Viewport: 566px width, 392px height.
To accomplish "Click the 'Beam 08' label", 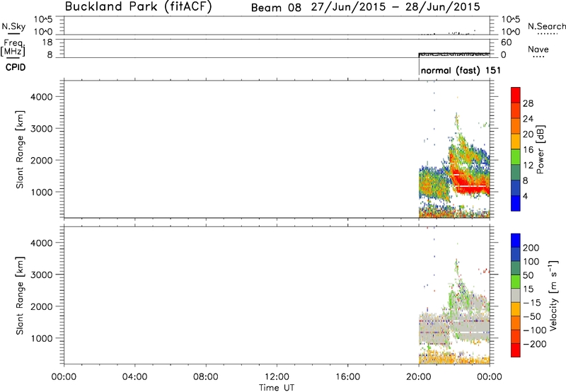I will click(x=276, y=8).
